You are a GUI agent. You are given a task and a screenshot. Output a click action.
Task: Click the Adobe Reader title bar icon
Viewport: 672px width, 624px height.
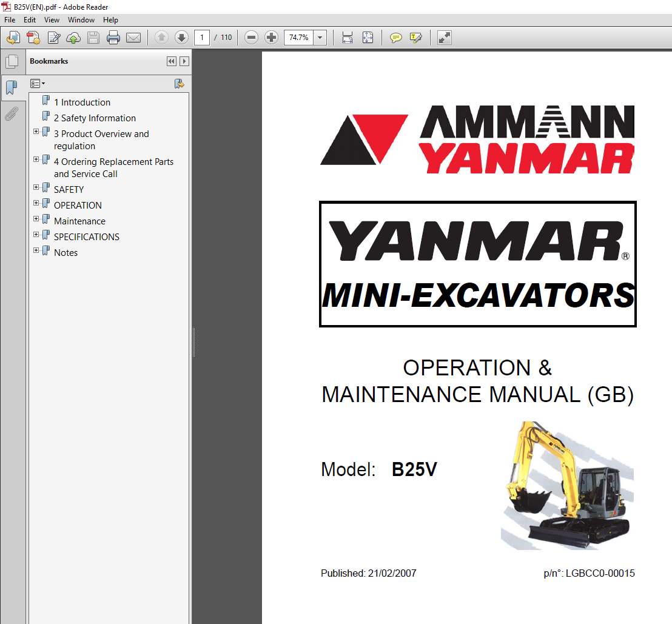(6, 7)
